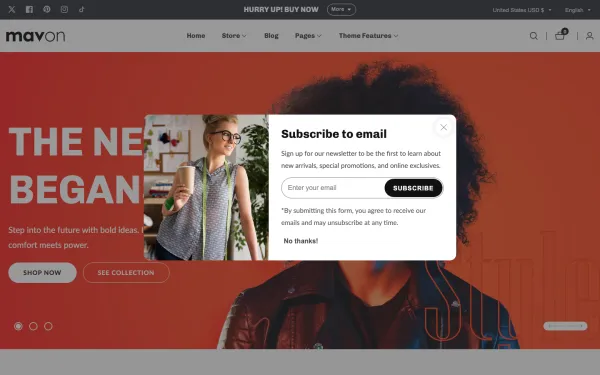
Task: Open the shopping cart icon
Action: pos(561,35)
